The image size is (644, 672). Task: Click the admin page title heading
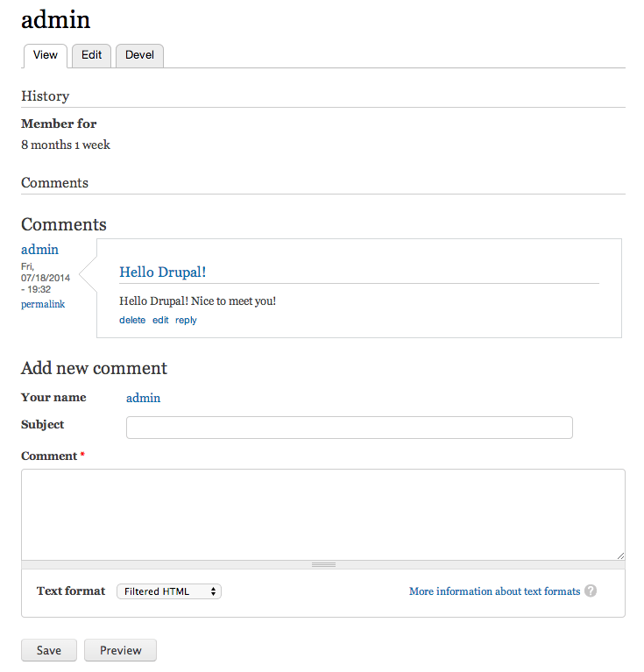tap(55, 19)
